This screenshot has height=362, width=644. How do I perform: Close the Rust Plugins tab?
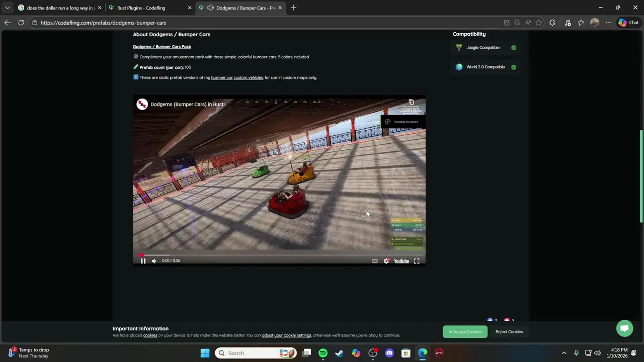point(190,8)
